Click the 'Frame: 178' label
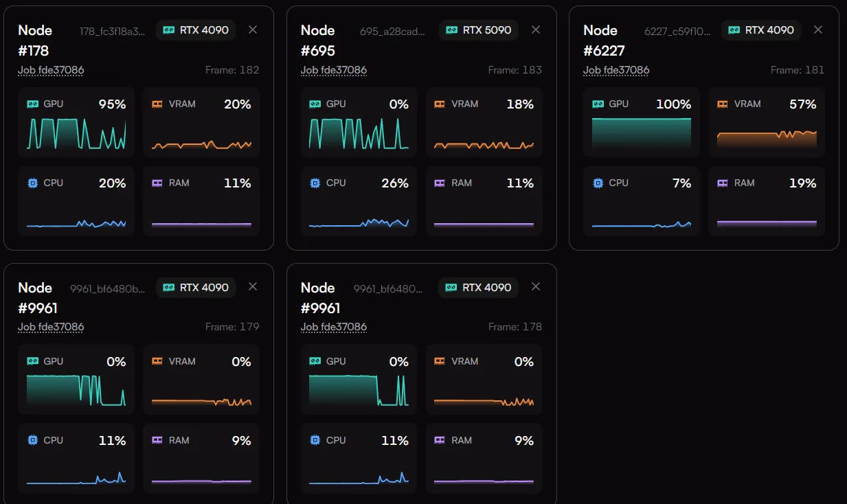The height and width of the screenshot is (504, 847). [515, 327]
